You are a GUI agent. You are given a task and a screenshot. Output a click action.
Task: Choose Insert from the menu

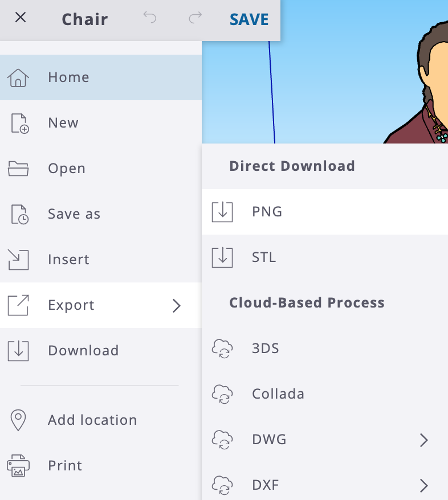101,260
